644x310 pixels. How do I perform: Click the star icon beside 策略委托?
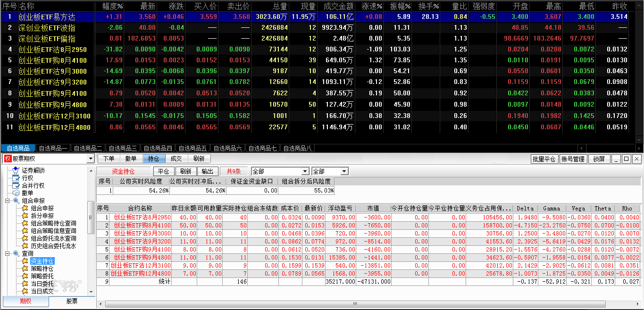25,276
